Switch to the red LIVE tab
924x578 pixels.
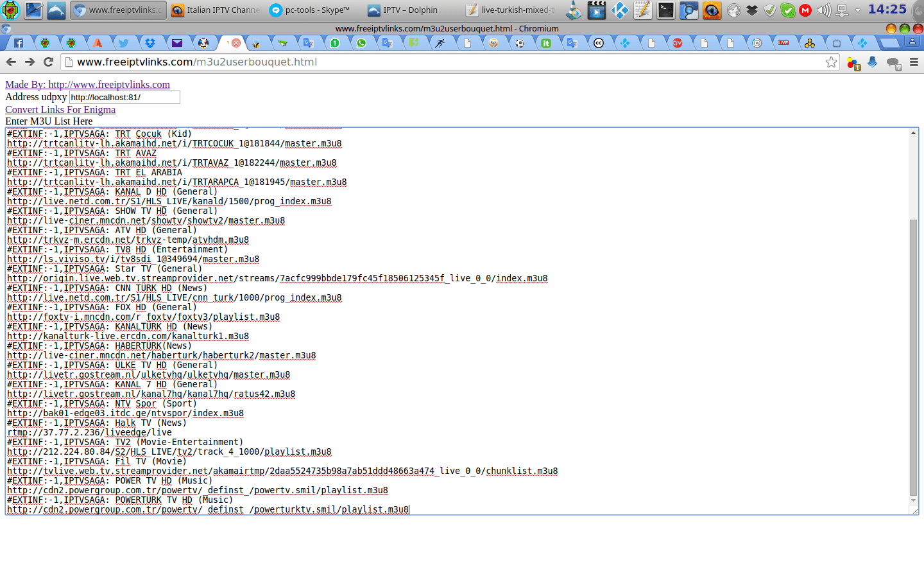pyautogui.click(x=783, y=43)
